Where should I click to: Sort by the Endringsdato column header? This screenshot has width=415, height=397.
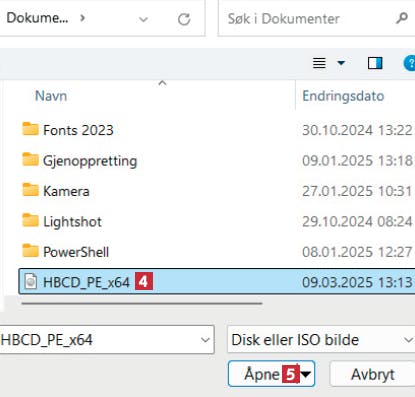(343, 96)
